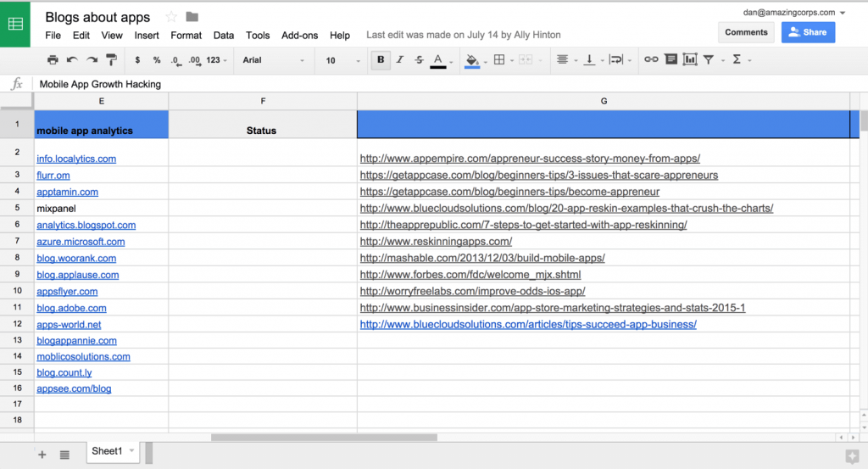The width and height of the screenshot is (868, 469).
Task: Expand functions dropdown arrow next to sigma
Action: [x=749, y=60]
